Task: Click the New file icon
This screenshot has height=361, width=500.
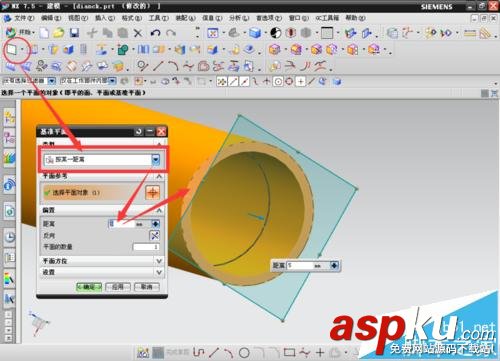Action: [x=44, y=33]
